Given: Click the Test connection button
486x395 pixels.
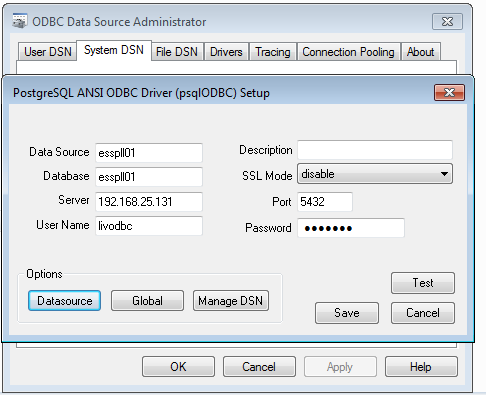Looking at the screenshot, I should pos(423,283).
